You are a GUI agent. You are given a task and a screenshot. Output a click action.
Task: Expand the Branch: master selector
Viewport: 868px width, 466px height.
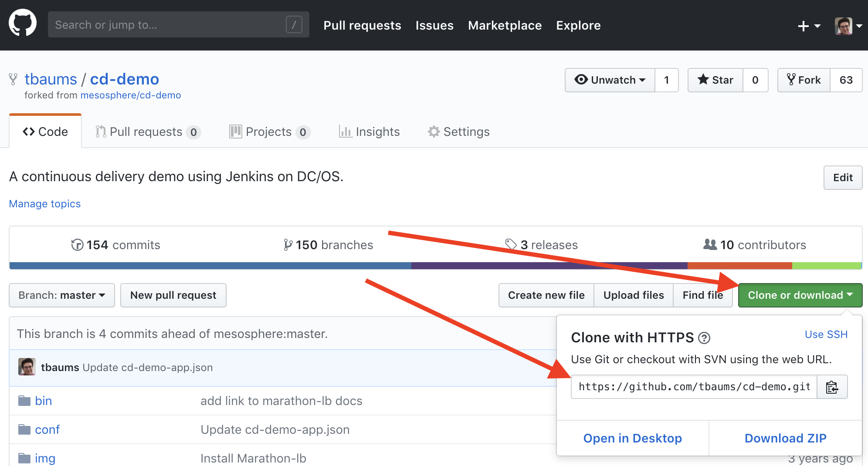coord(61,295)
